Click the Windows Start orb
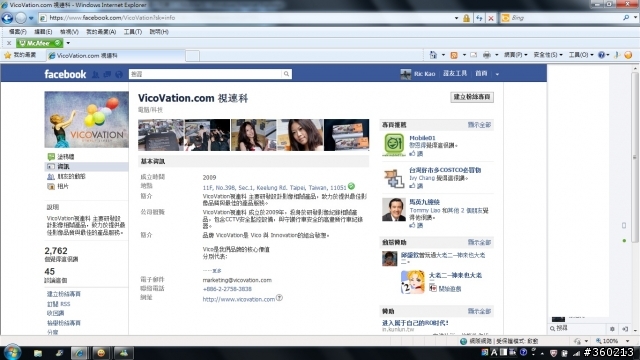Viewport: 640px width, 360px height. [12, 352]
